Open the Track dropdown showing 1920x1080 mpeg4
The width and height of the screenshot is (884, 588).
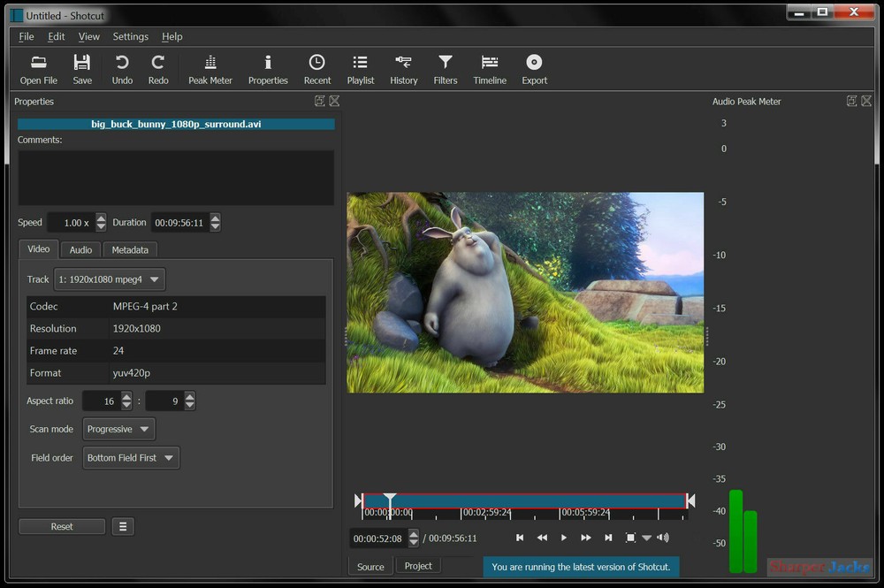[109, 279]
